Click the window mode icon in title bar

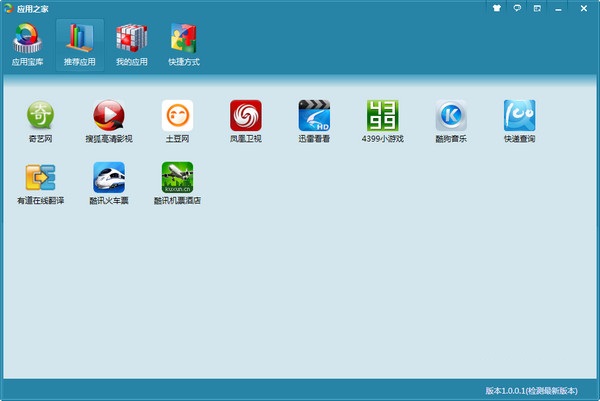(x=537, y=8)
